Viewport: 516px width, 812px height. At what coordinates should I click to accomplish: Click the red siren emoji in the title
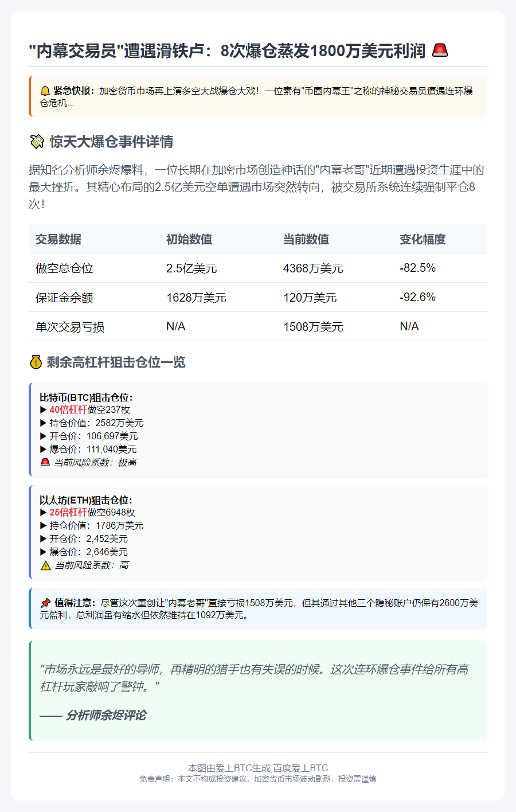point(440,50)
